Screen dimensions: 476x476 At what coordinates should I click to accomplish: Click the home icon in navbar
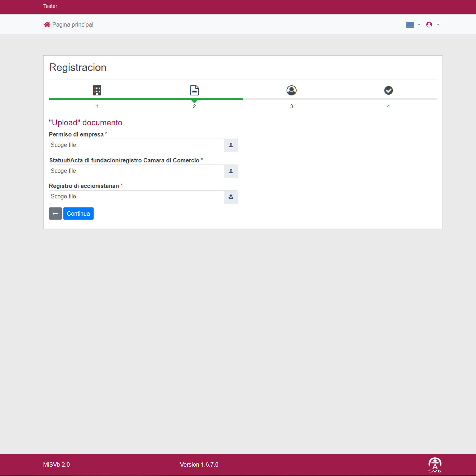(47, 25)
